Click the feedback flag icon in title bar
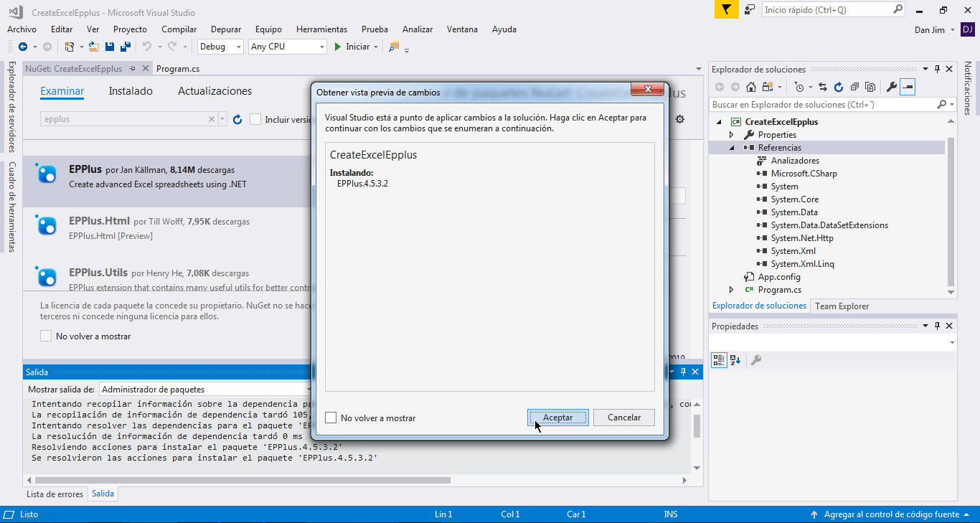 [726, 10]
